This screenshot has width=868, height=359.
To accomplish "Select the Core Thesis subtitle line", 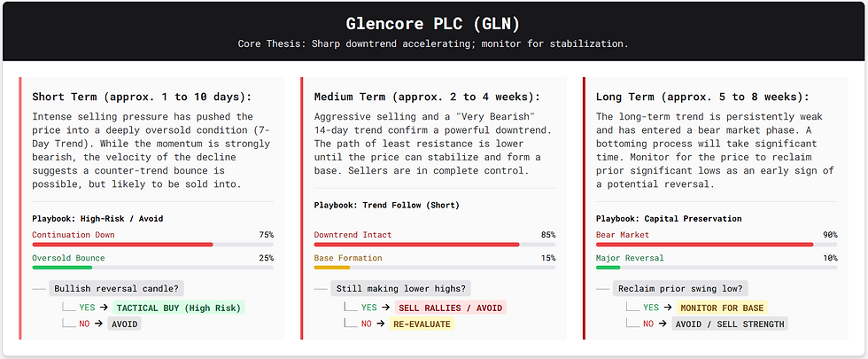I will [x=433, y=43].
